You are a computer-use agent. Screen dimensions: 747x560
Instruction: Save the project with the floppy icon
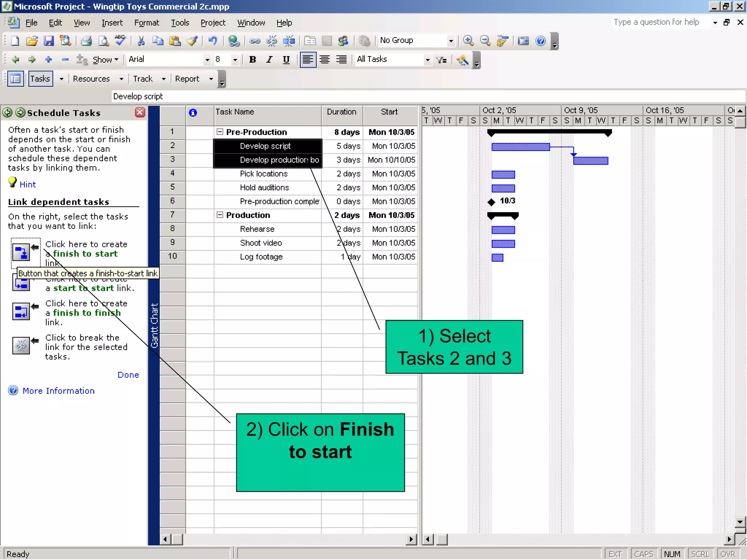point(49,41)
